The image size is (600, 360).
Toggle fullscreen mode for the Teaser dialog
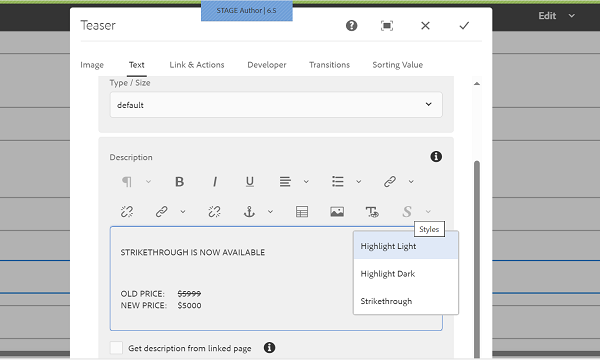point(387,26)
